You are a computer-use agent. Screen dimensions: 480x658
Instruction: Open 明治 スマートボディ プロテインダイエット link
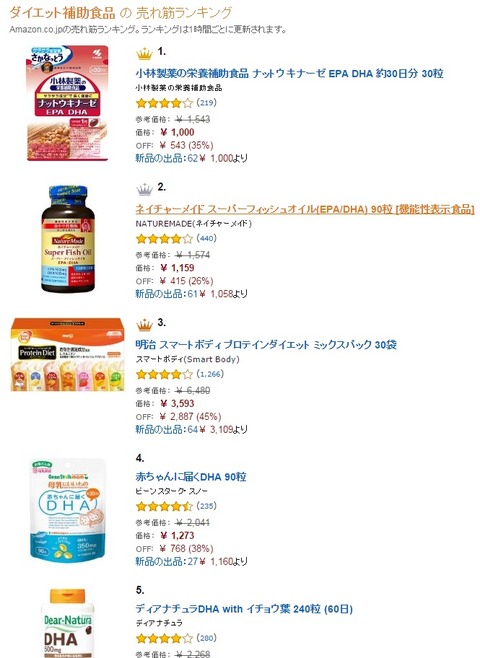point(266,345)
